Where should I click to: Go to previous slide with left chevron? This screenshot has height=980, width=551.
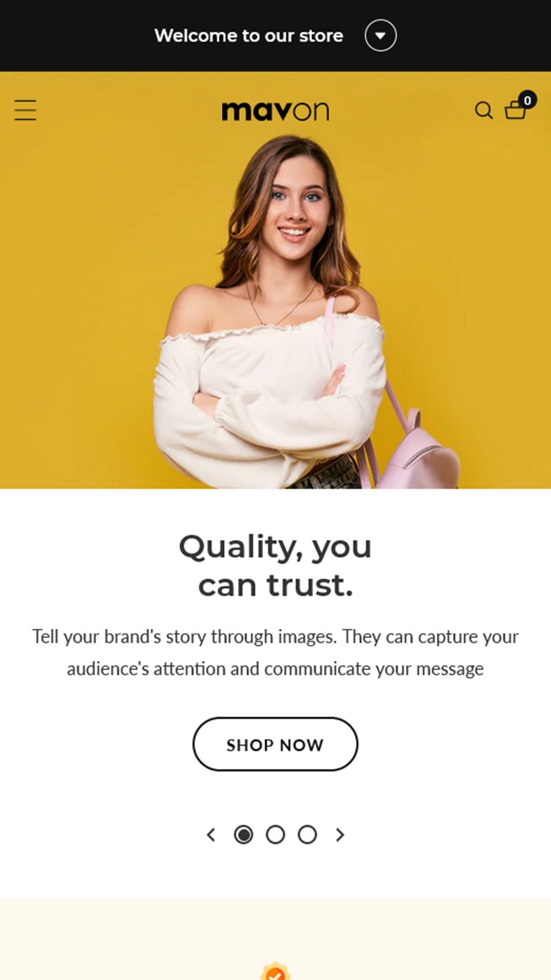(x=211, y=835)
